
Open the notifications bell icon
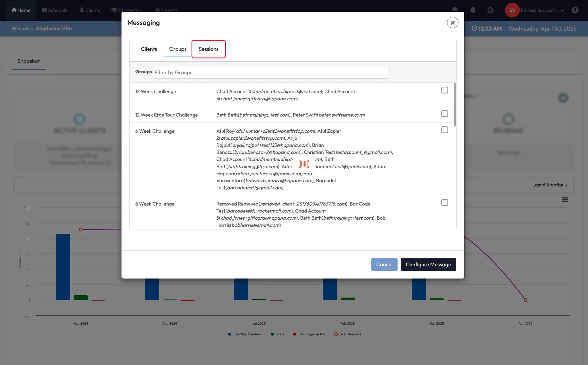click(473, 10)
